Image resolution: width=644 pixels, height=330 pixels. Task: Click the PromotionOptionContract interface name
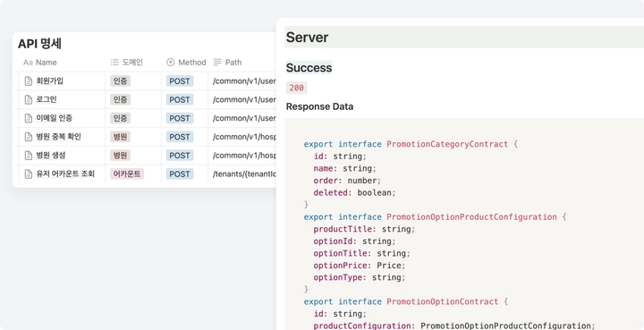point(443,301)
